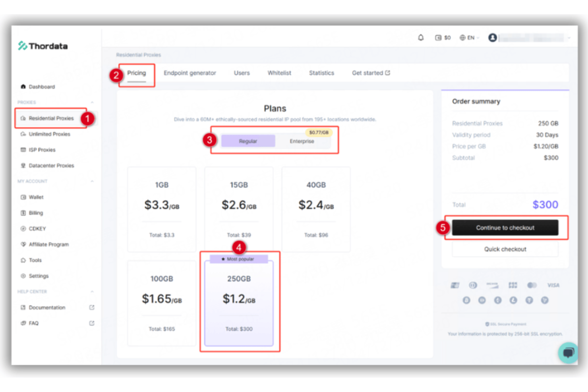Click the Unlimited Proxies icon

(23, 134)
